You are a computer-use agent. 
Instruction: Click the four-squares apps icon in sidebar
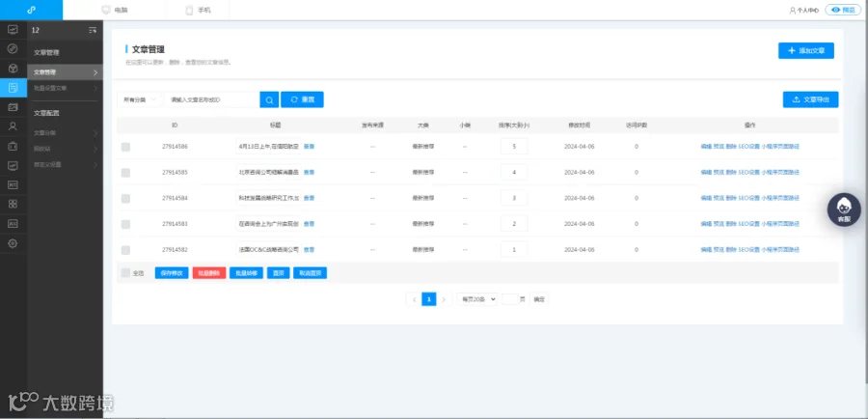point(14,204)
